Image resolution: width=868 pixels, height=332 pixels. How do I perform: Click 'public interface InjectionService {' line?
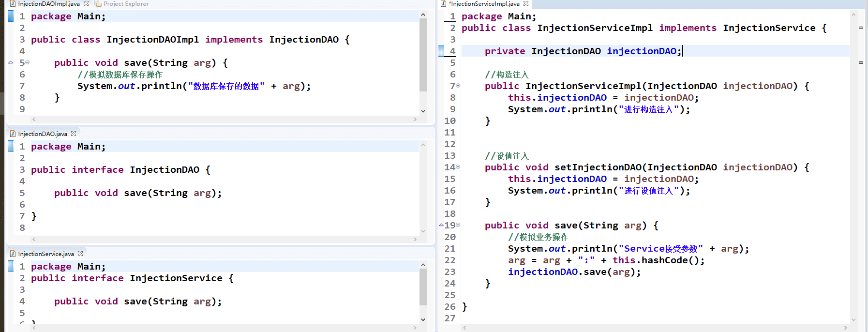133,278
